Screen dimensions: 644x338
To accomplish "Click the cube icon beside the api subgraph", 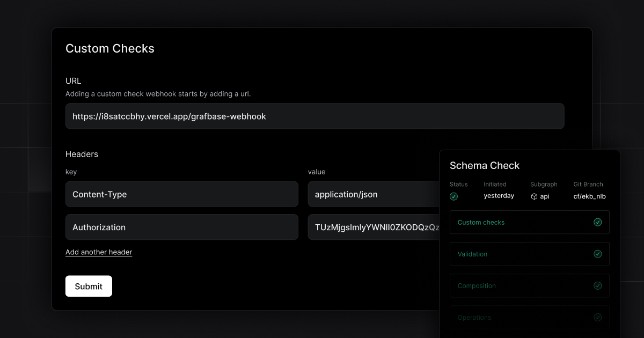I will tap(534, 196).
